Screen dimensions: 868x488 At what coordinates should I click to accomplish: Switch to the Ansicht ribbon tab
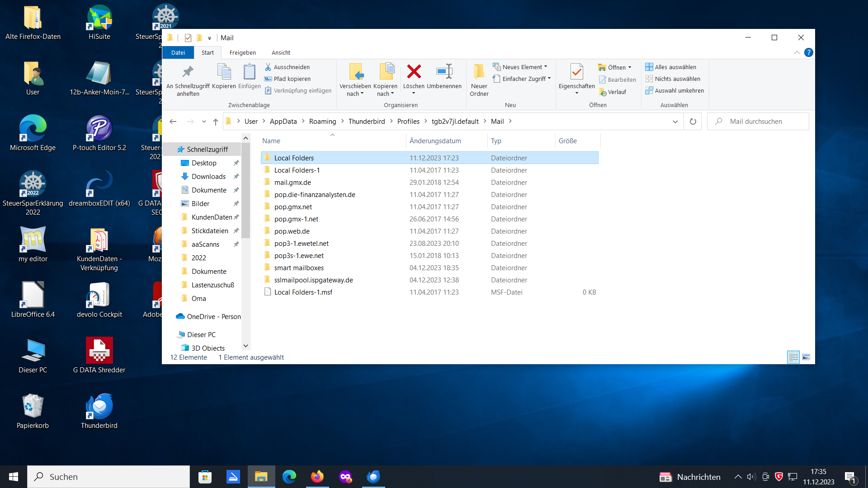click(x=281, y=53)
